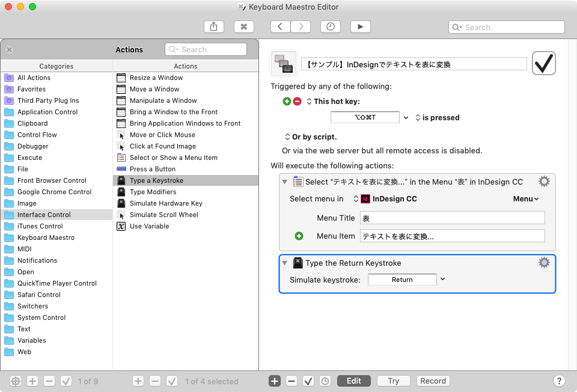Toggle the macro enabled checkmark at top right
This screenshot has height=392, width=577.
[x=543, y=63]
